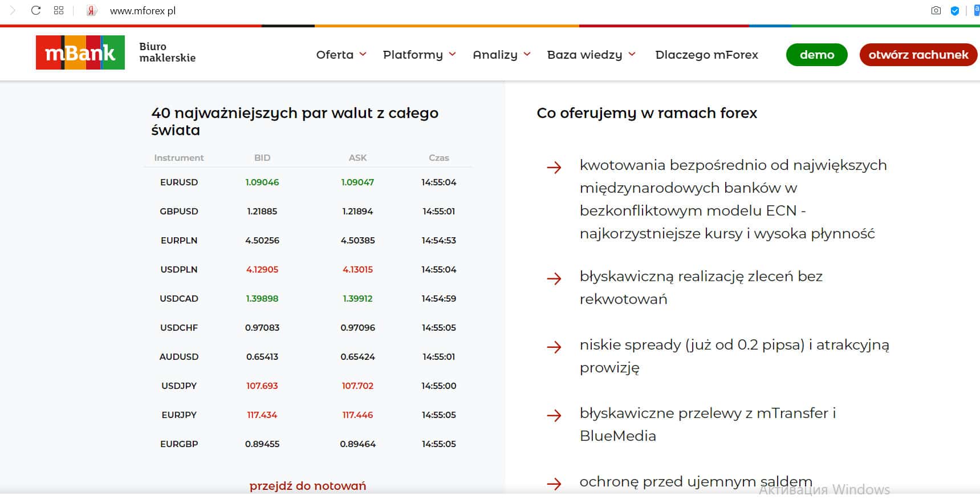980x499 pixels.
Task: Expand the Oferta menu
Action: 341,55
